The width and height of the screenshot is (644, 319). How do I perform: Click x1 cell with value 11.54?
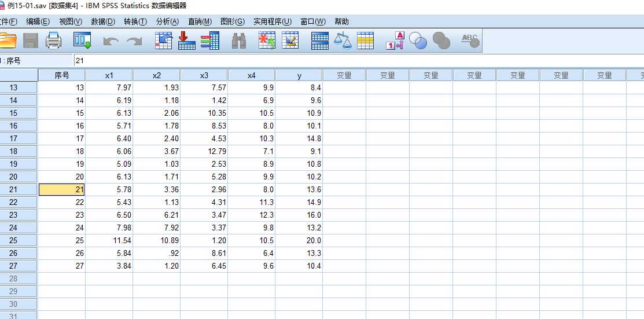pos(109,240)
